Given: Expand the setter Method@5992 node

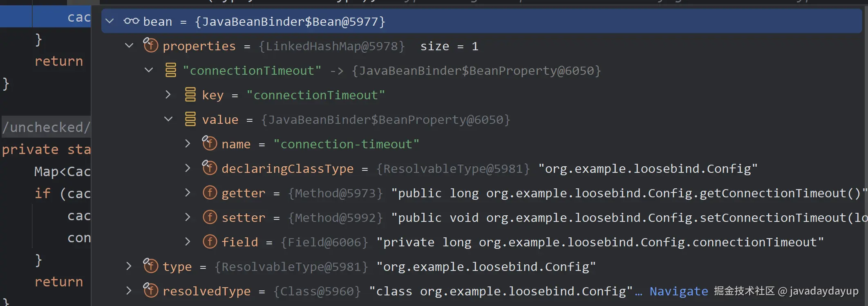Looking at the screenshot, I should (x=188, y=217).
